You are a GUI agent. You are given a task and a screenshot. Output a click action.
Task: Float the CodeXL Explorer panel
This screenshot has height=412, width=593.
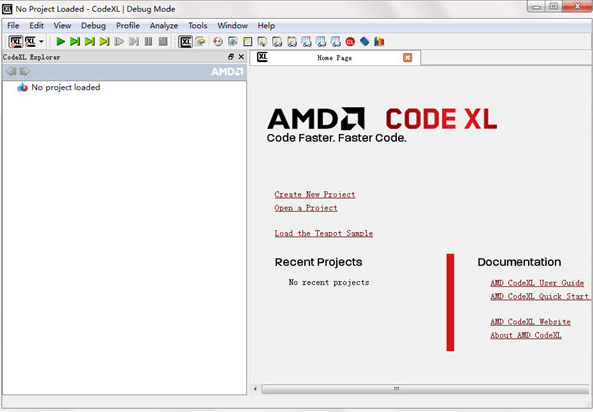[231, 57]
